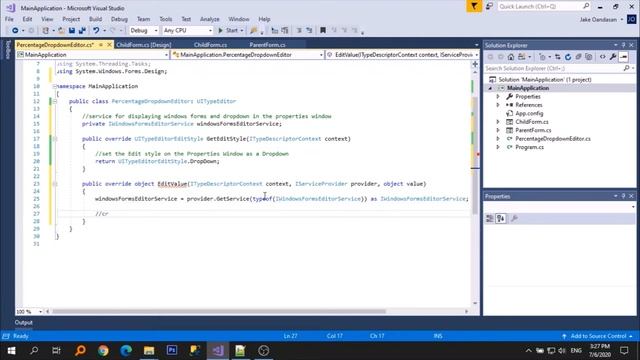Screen dimensions: 640x360
Task: Collapse the GetEditStyle method outline
Action: (55, 139)
